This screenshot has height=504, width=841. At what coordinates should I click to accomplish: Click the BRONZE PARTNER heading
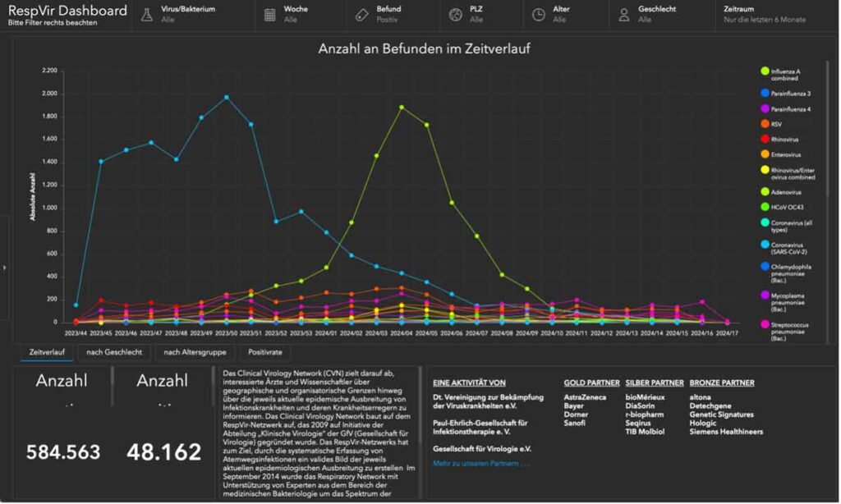(x=722, y=383)
